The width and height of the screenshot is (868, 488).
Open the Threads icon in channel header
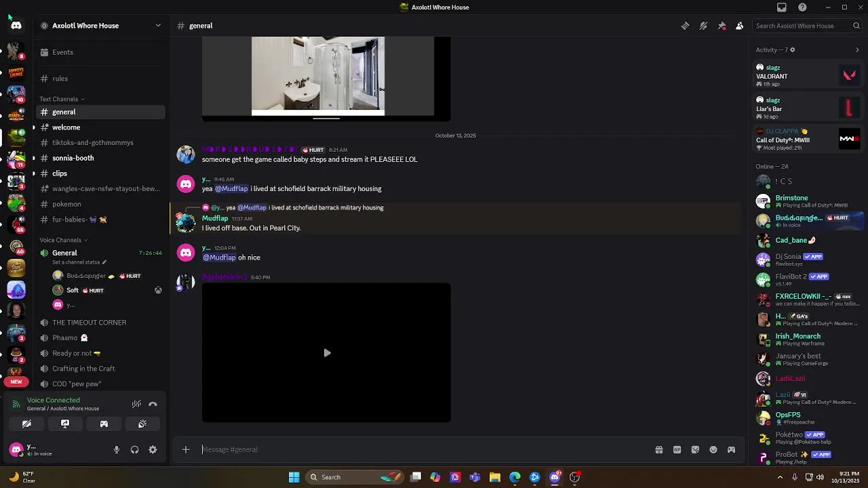685,26
